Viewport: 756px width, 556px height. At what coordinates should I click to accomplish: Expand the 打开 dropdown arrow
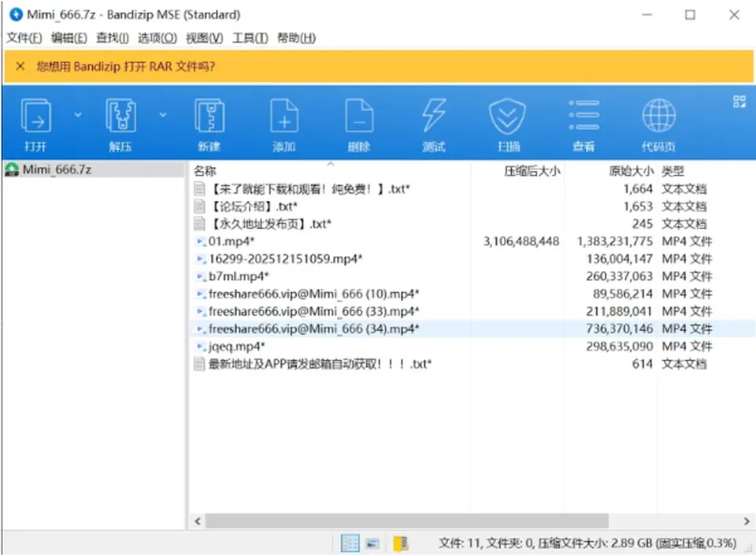coord(78,115)
